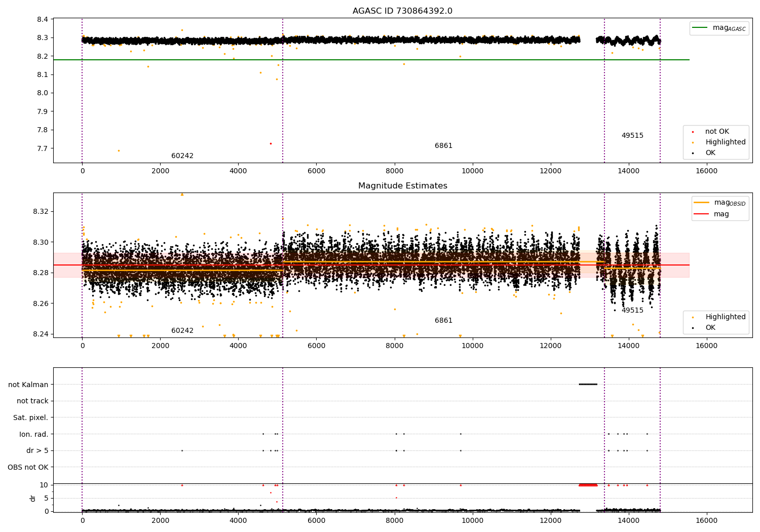Viewport: 760px width, 532px height.
Task: Click the 16000 x-tick under top plot
Action: pyautogui.click(x=706, y=171)
